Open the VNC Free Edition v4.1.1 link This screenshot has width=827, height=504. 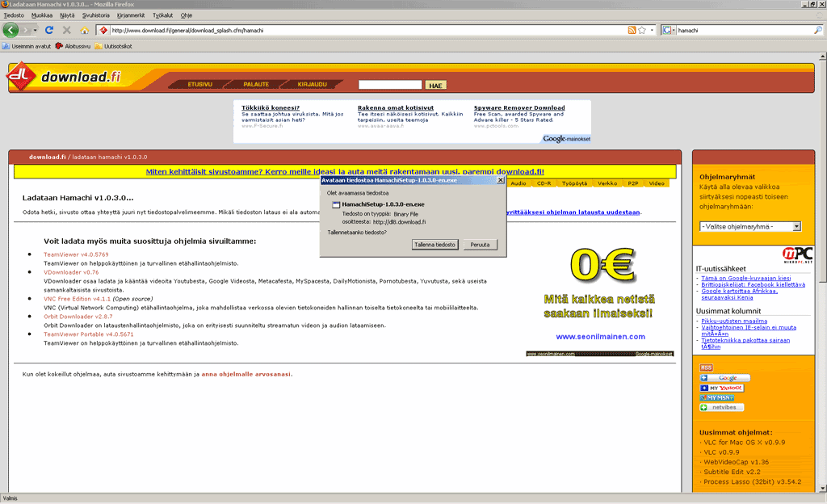pyautogui.click(x=77, y=299)
